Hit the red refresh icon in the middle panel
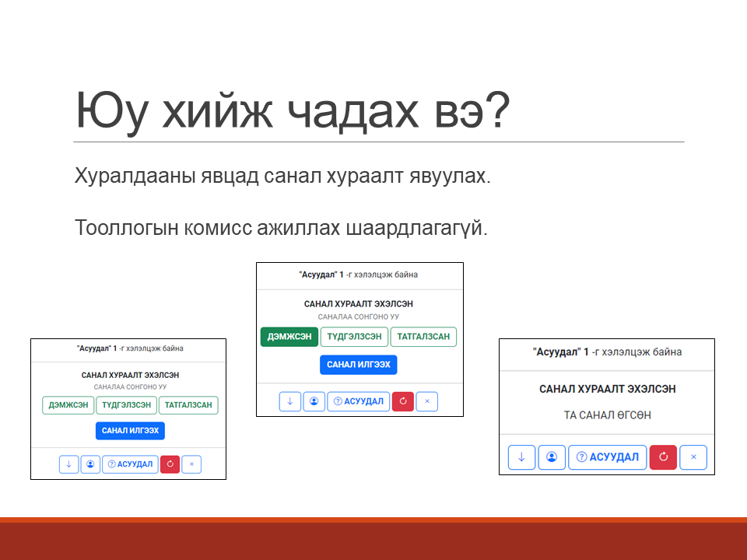This screenshot has height=560, width=747. (402, 401)
